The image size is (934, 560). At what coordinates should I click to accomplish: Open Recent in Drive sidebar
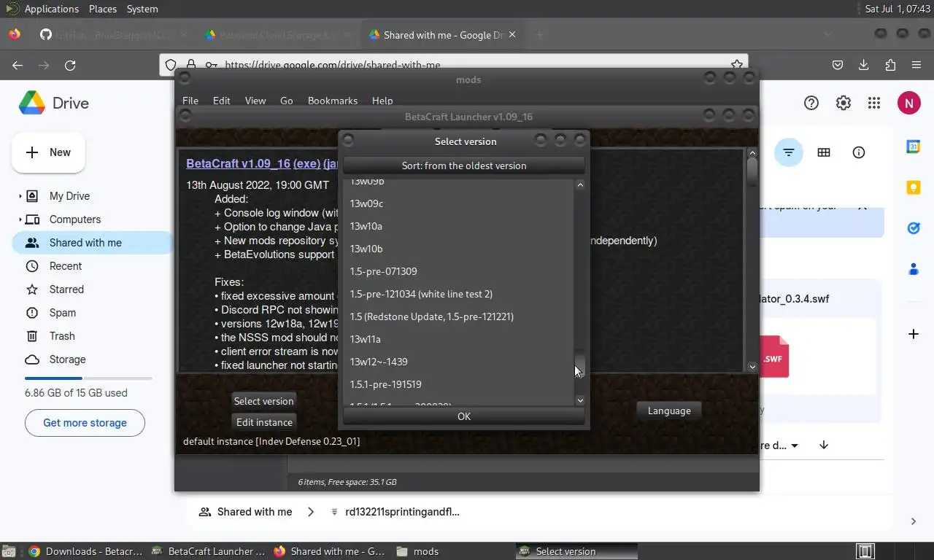[92, 266]
